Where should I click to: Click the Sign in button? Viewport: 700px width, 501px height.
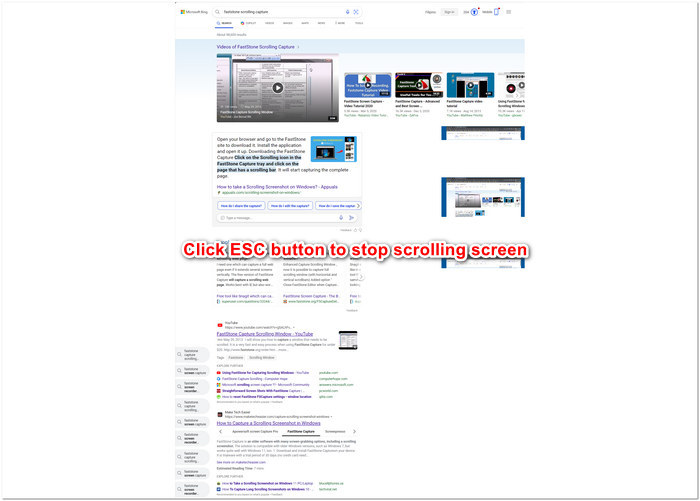point(449,12)
